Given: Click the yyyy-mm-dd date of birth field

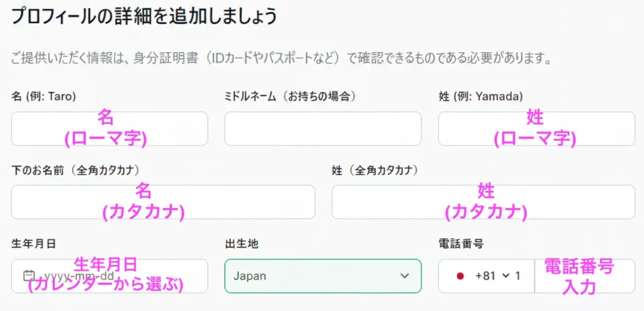Looking at the screenshot, I should (x=109, y=276).
